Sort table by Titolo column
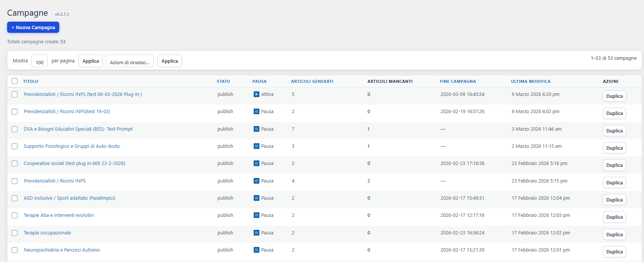The height and width of the screenshot is (262, 644). (31, 81)
